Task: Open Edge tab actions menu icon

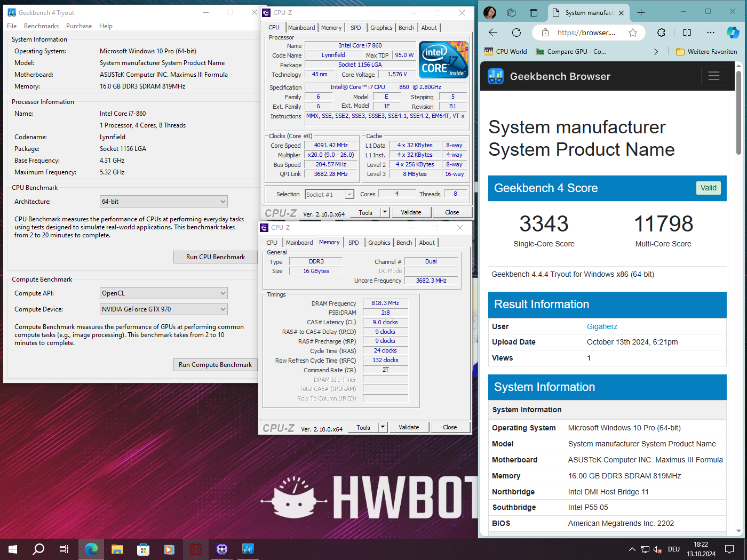Action: pyautogui.click(x=534, y=12)
